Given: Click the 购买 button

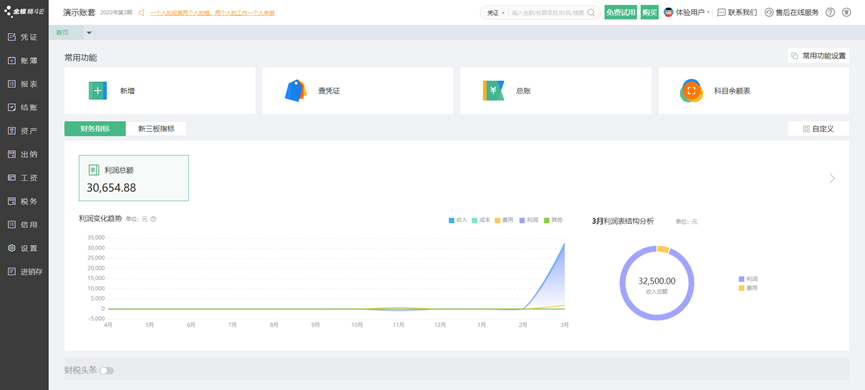Looking at the screenshot, I should tap(650, 12).
